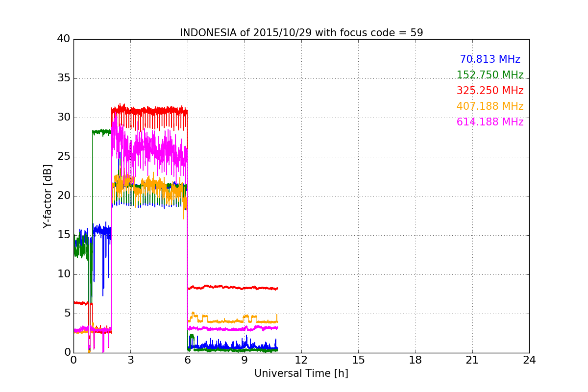Select the 152.750 MHz legend label
This screenshot has width=588, height=392.
[490, 75]
